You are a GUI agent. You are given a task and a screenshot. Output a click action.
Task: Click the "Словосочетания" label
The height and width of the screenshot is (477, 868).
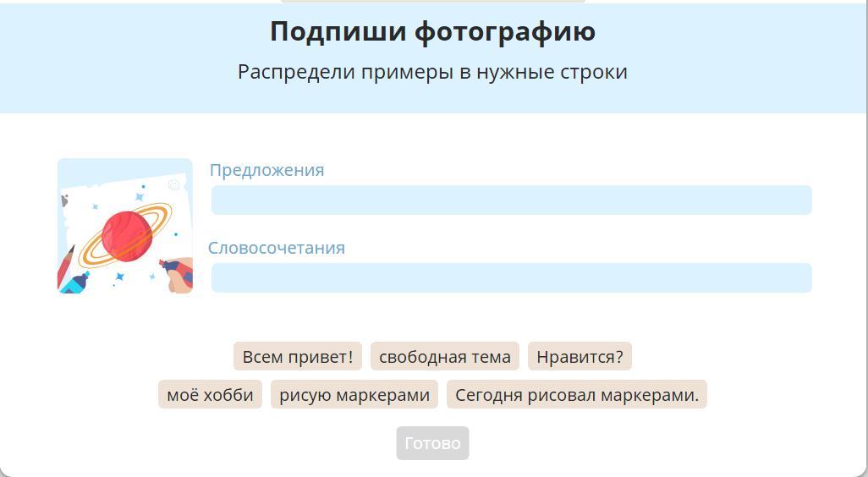(x=277, y=248)
